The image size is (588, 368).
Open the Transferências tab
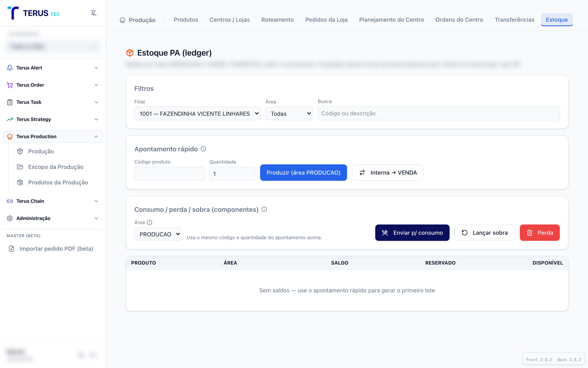514,20
